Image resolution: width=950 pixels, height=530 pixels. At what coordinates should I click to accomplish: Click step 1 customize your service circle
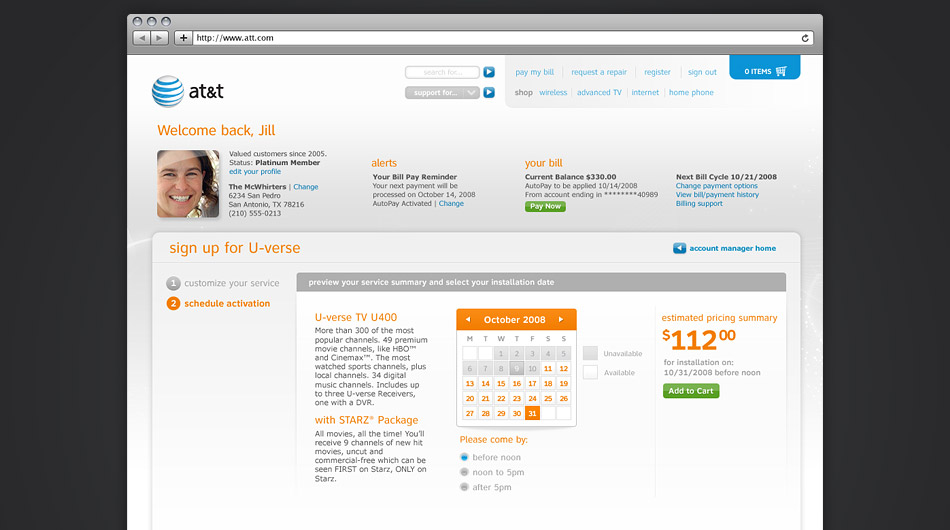tap(173, 283)
